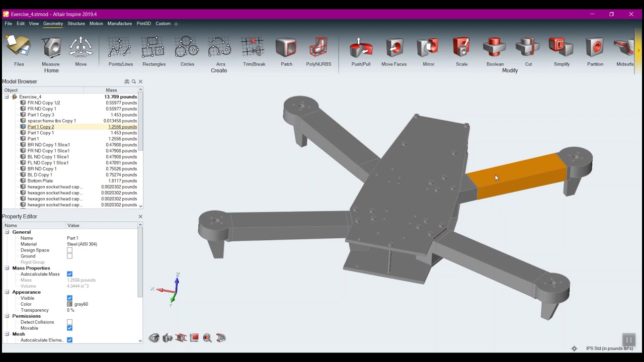Click the Material value Steel (AISI 304)
Image resolution: width=644 pixels, height=362 pixels.
click(82, 244)
